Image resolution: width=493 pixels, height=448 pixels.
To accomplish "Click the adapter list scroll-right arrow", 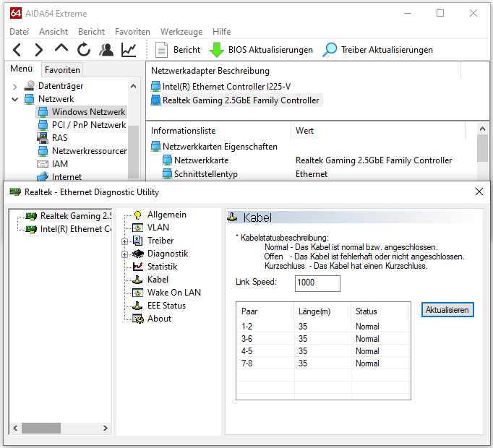I will point(106,428).
